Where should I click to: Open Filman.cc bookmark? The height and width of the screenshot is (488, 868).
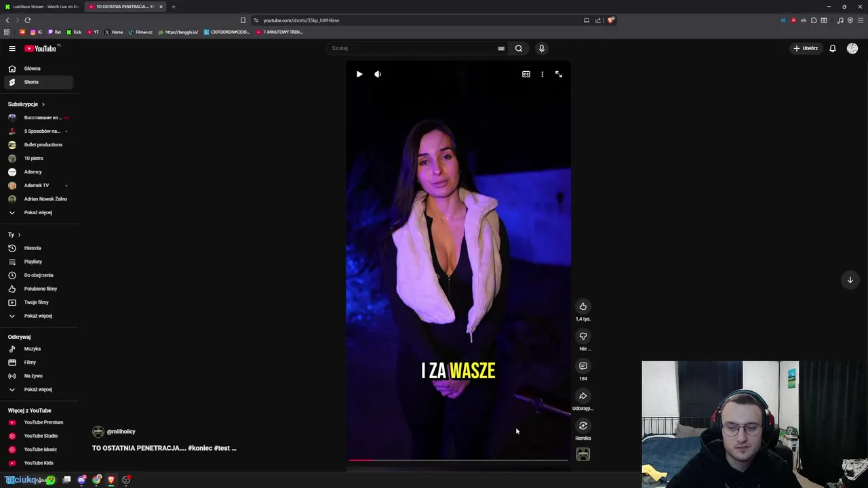[141, 32]
